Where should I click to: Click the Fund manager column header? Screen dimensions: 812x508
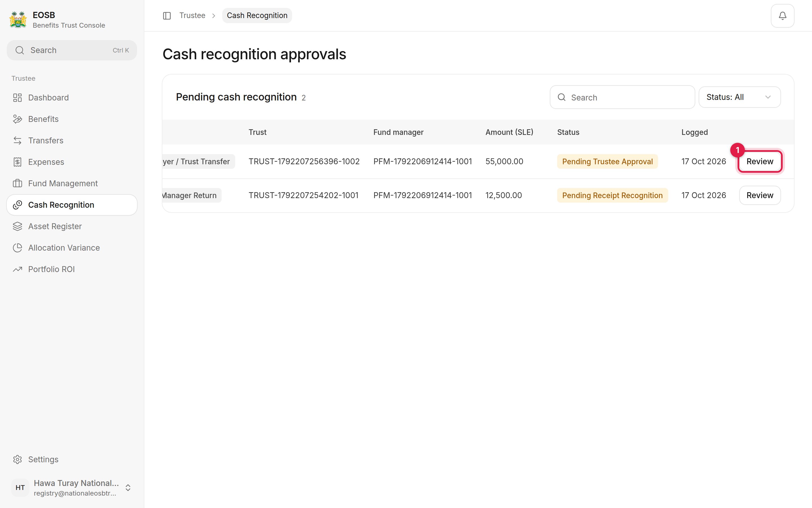tap(398, 132)
